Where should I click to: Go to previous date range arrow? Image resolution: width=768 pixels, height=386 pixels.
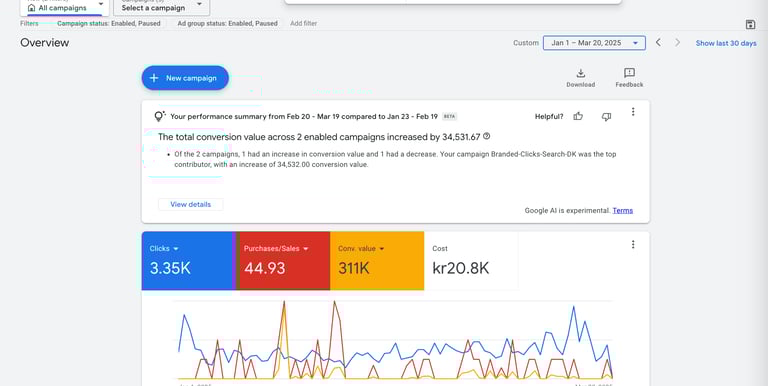[658, 43]
